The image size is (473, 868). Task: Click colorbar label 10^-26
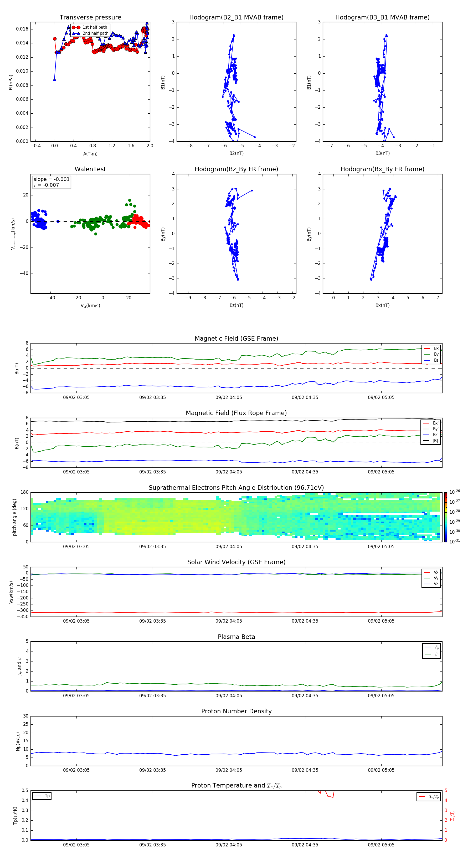[x=455, y=492]
